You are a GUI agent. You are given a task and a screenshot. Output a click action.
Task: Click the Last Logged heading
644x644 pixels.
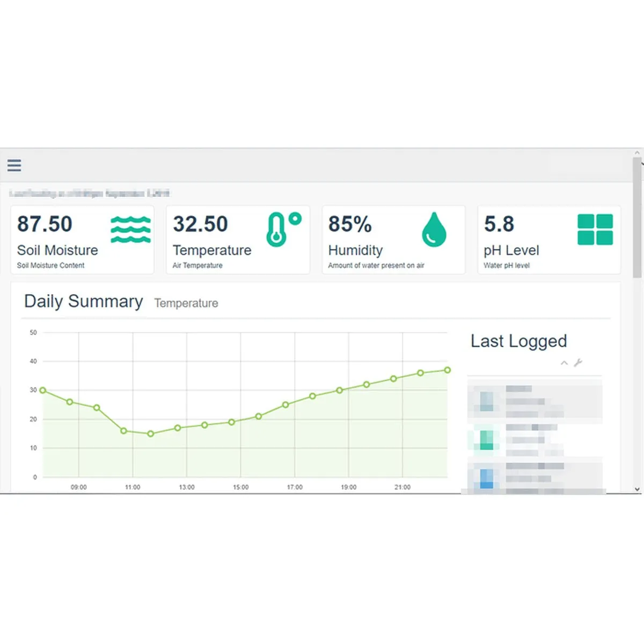pos(519,341)
